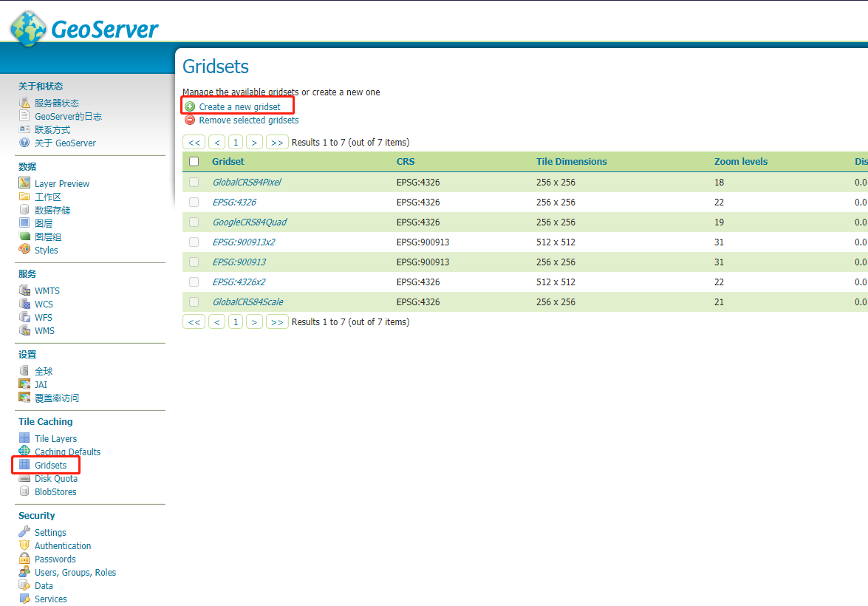This screenshot has height=606, width=868.
Task: Click the WMS service icon
Action: pos(24,330)
